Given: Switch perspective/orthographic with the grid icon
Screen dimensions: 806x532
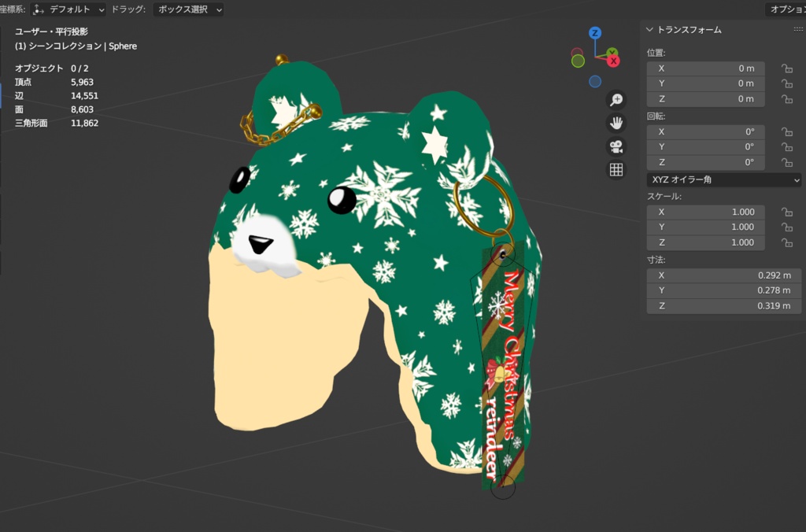Looking at the screenshot, I should (616, 170).
